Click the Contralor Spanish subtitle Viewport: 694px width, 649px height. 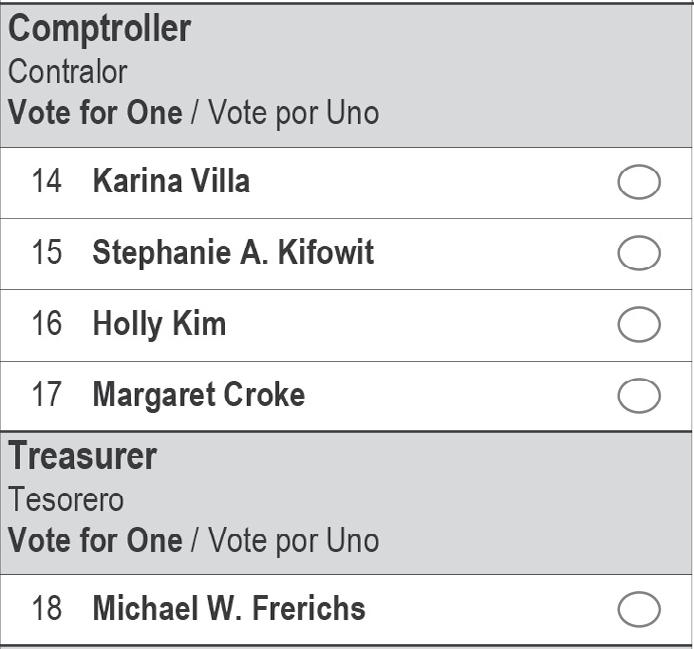click(x=68, y=72)
